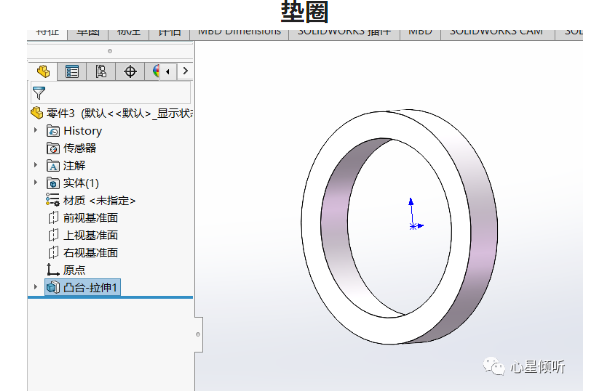This screenshot has height=392, width=592.
Task: Expand the 实体(1) solid bodies folder
Action: [35, 182]
